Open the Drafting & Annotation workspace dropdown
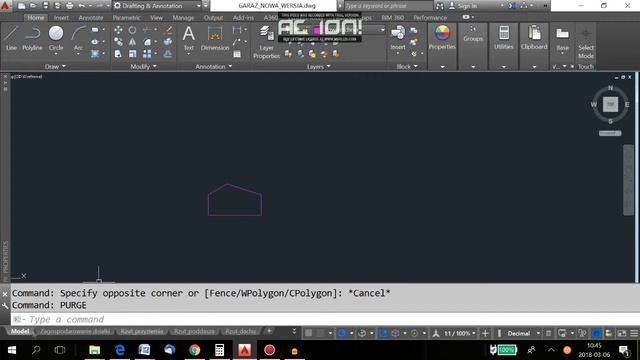 [157, 6]
